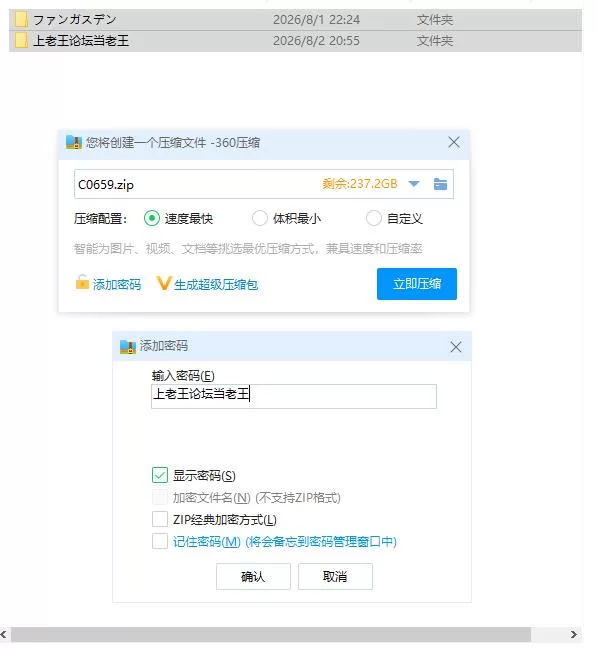Click the 生成超级压缩包 link
Viewport: 598px width, 649px height.
(x=216, y=284)
